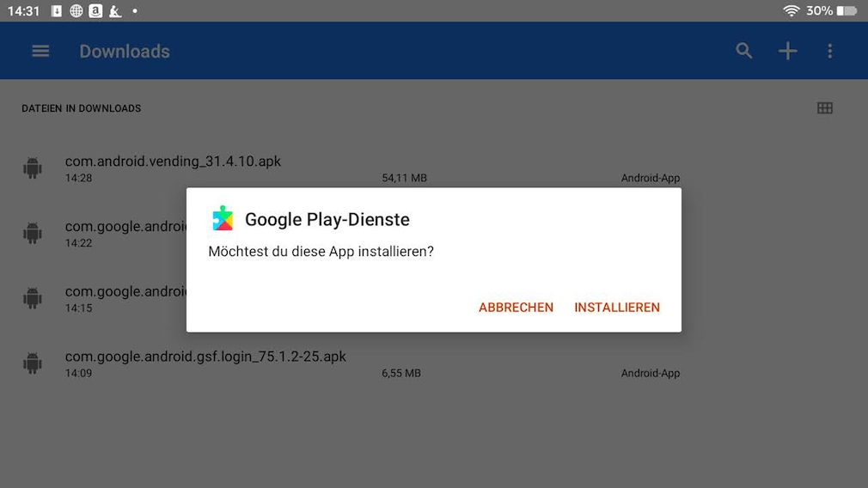Cancel installation with ABBRECHEN

[516, 308]
